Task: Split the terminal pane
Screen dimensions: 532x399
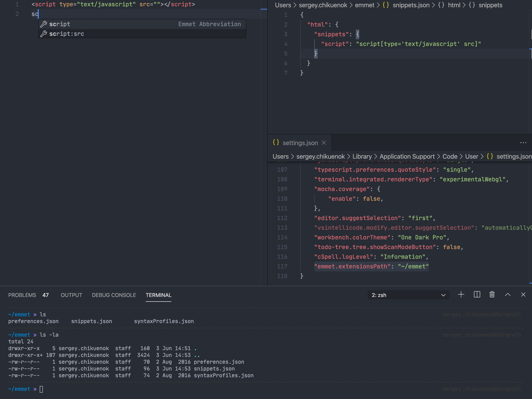Action: coord(477,295)
